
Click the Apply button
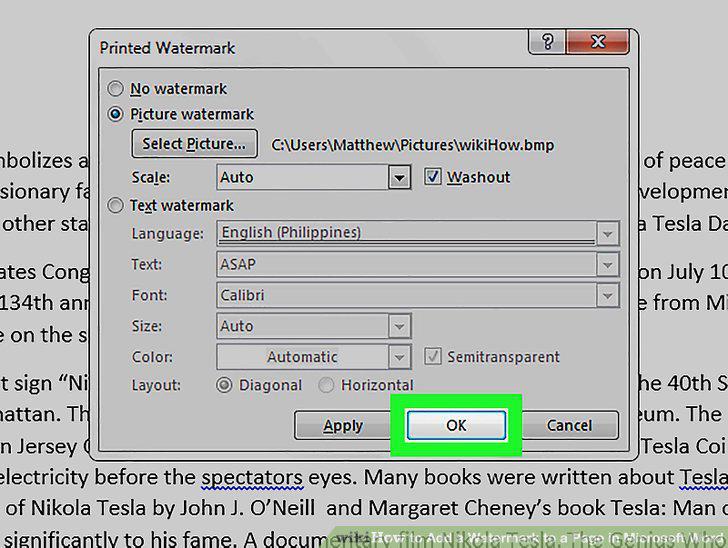343,425
